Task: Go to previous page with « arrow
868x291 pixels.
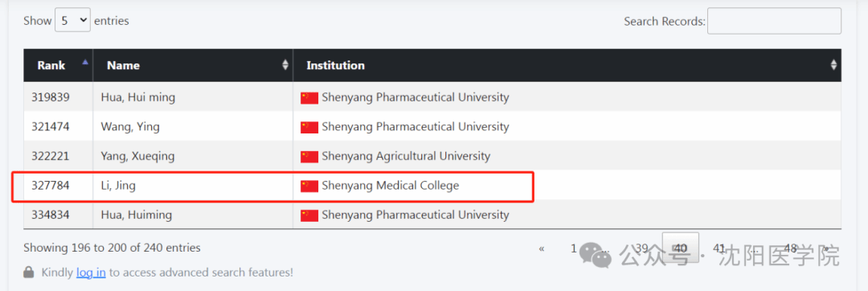Action: 542,248
